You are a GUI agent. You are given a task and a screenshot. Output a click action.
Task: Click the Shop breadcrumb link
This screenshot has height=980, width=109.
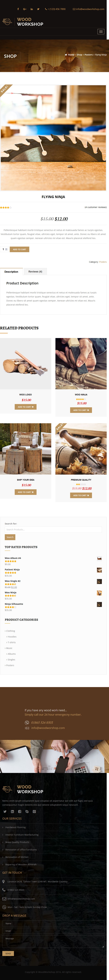[x=79, y=55]
